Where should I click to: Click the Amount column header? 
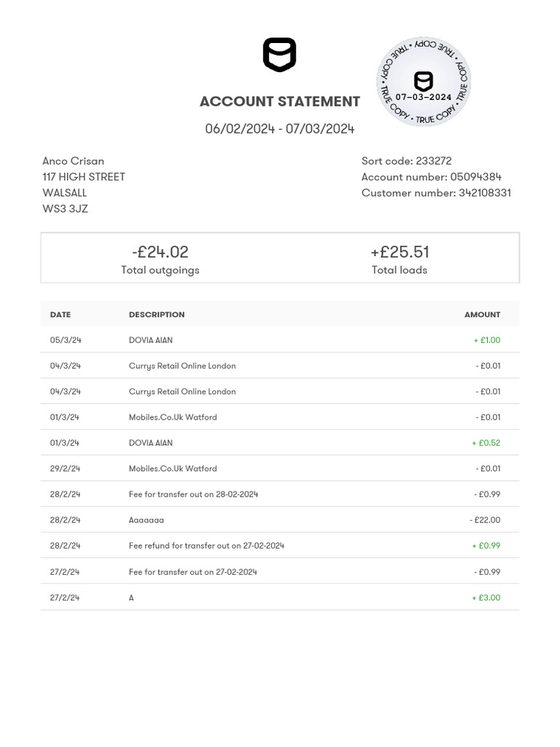[x=482, y=314]
